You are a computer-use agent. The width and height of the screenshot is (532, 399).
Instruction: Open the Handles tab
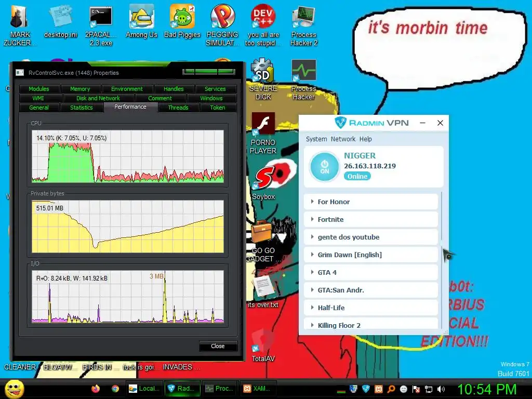(174, 89)
